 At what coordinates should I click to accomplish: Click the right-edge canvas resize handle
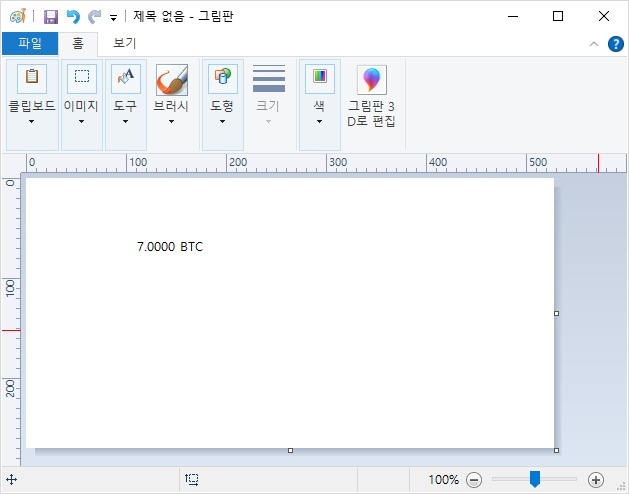[556, 313]
